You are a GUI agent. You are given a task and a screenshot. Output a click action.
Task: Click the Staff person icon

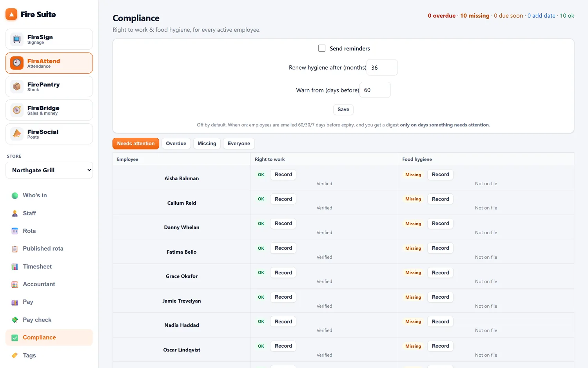click(15, 213)
